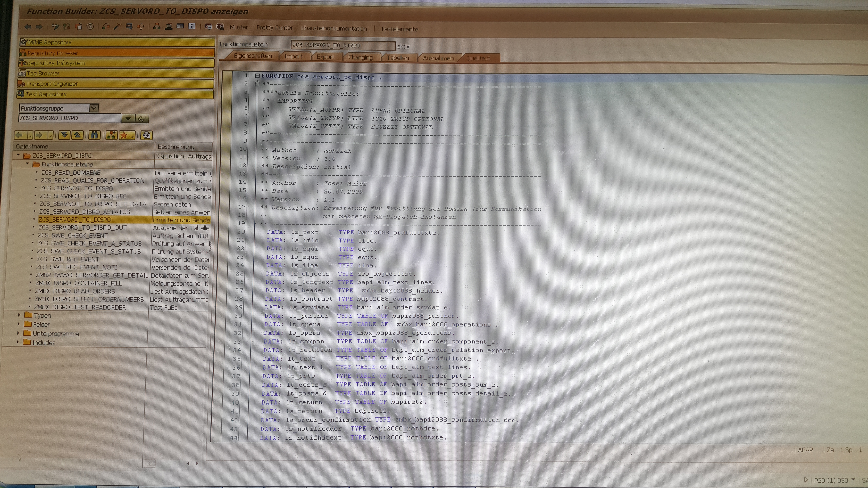
Task: Click the Pretty Printer button
Action: (x=274, y=28)
